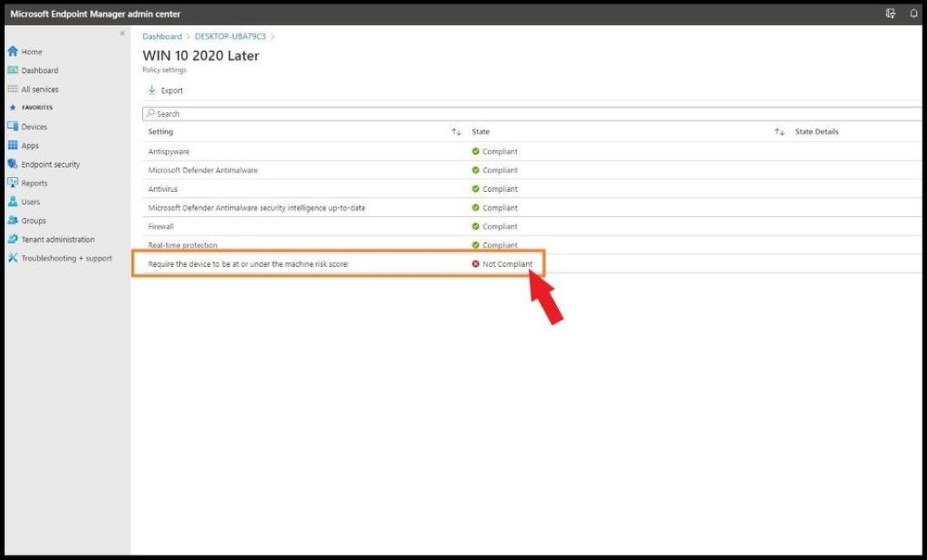This screenshot has width=927, height=560.
Task: Open the notifications bell icon
Action: point(913,14)
